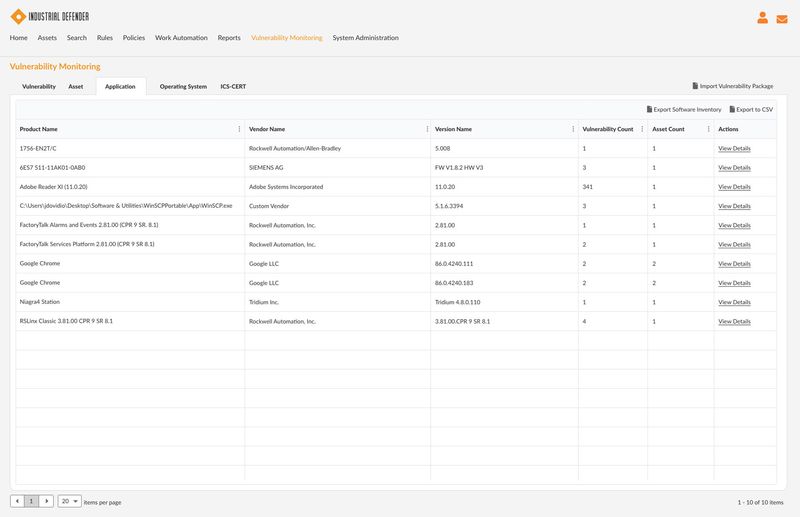Viewport: 800px width, 517px height.
Task: Open Vendor Name column menu dots
Action: pos(427,129)
